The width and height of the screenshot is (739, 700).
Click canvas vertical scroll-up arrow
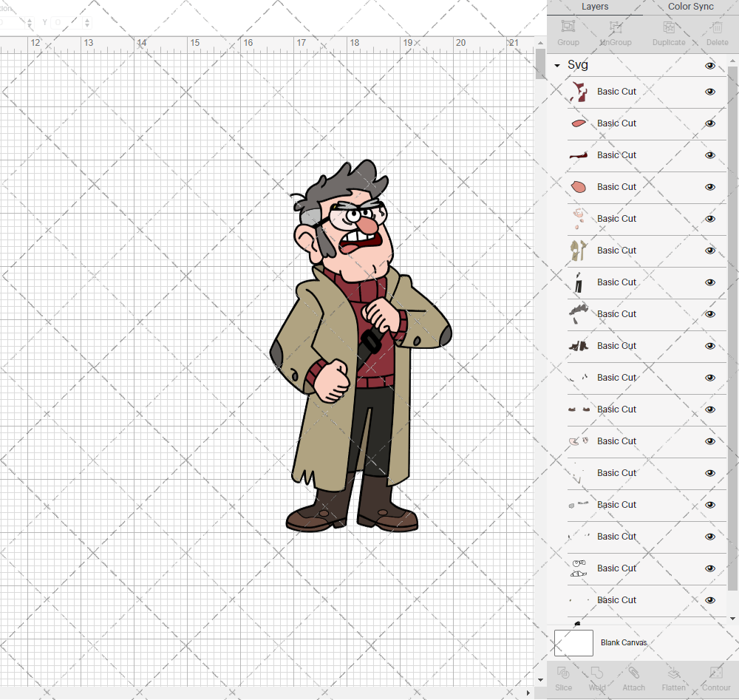click(540, 43)
